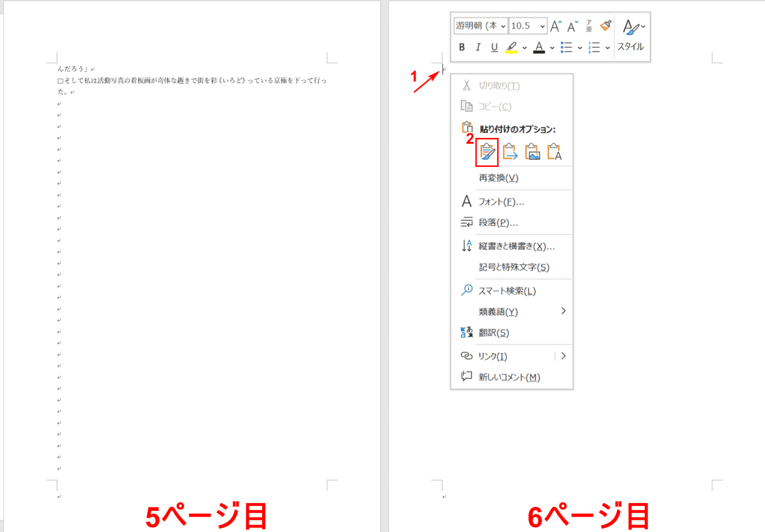The height and width of the screenshot is (532, 765).
Task: Click 貼り付けのオプション: heading
Action: click(x=518, y=129)
